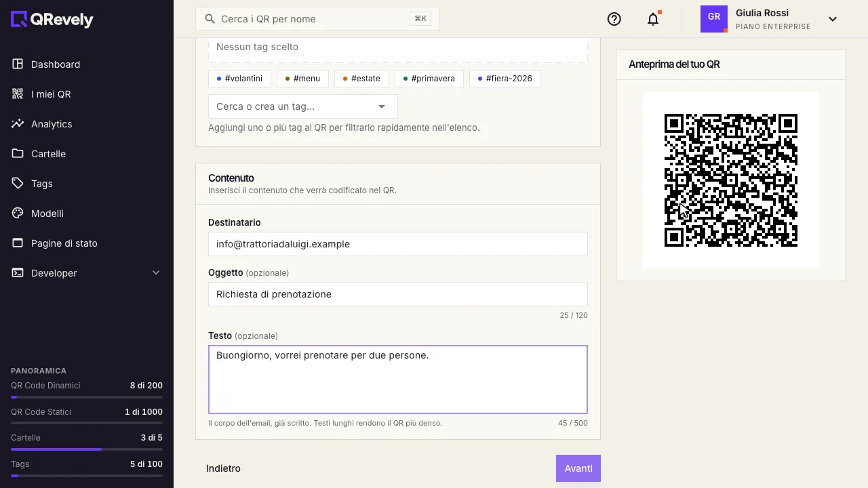Viewport: 868px width, 488px height.
Task: Click the QR Code Dinamici usage bar
Action: [x=87, y=397]
